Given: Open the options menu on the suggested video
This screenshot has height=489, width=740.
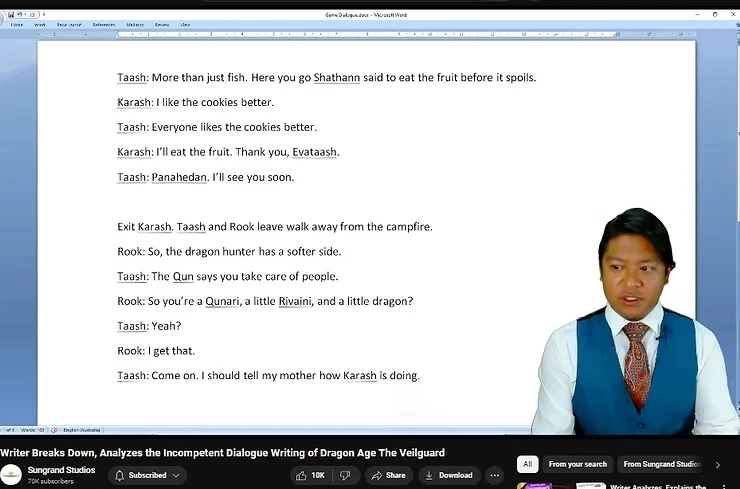Looking at the screenshot, I should (x=724, y=486).
